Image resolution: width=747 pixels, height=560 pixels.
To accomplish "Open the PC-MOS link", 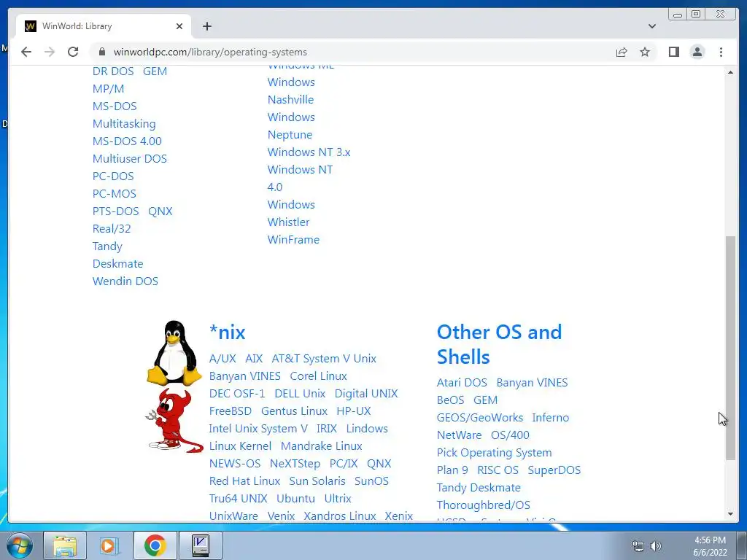I will pyautogui.click(x=115, y=194).
